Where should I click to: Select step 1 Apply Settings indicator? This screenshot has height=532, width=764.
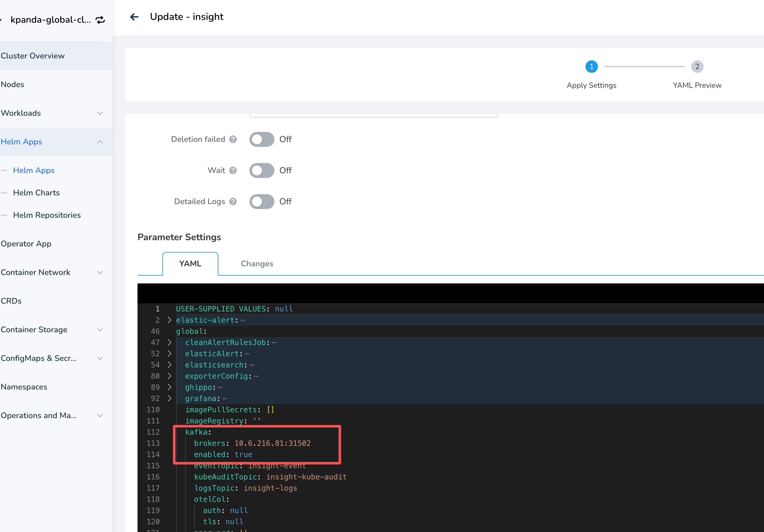591,67
